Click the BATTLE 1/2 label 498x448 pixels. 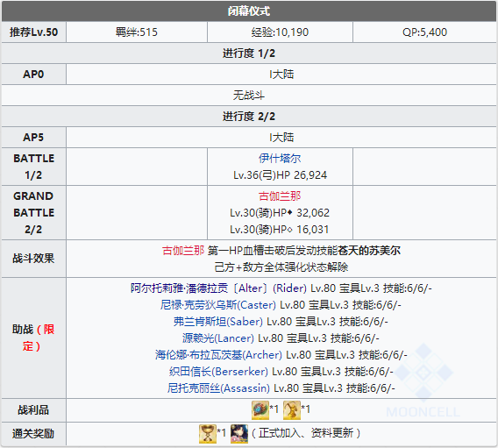(33, 167)
